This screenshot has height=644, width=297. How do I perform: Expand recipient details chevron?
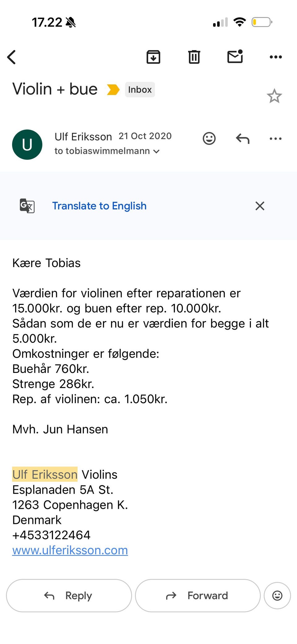tap(157, 151)
